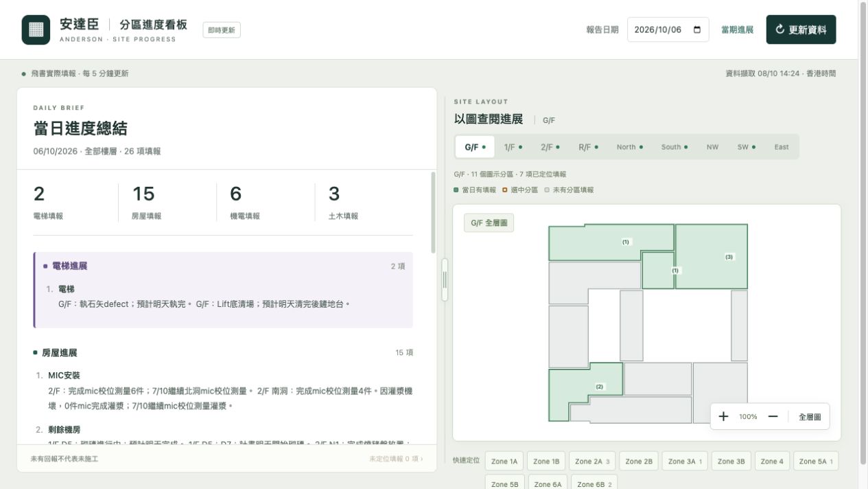Click the 即時更新 badge
This screenshot has width=868, height=489.
222,30
